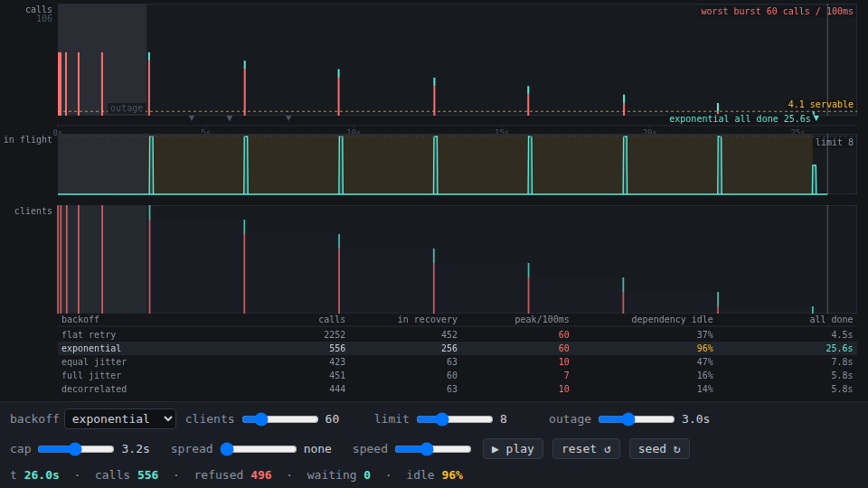Click the flat retry in recovery 452 cell
The width and height of the screenshot is (868, 488).
[449, 334]
